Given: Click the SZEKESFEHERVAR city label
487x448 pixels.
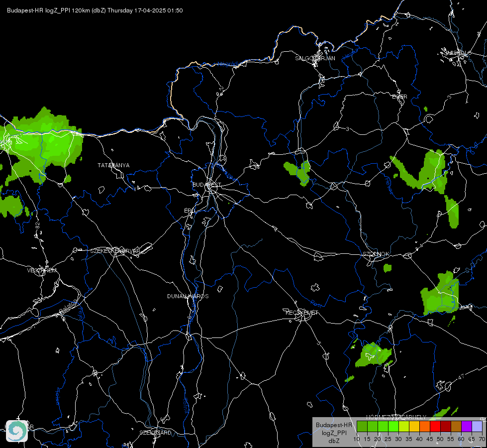Looking at the screenshot, I should 115,251.
